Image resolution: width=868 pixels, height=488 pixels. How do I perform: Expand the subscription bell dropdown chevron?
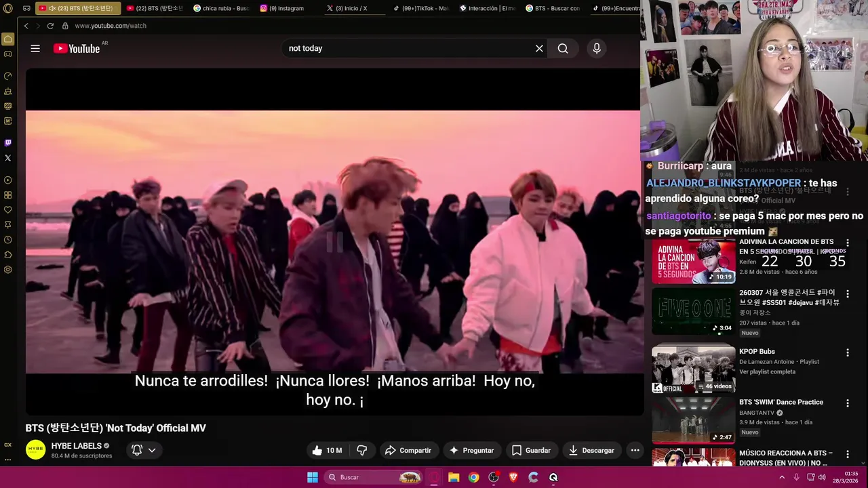[x=152, y=450]
